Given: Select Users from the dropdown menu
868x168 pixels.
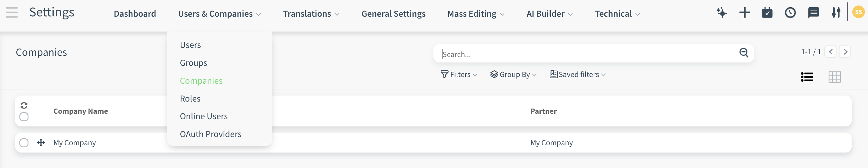Looking at the screenshot, I should click(190, 45).
